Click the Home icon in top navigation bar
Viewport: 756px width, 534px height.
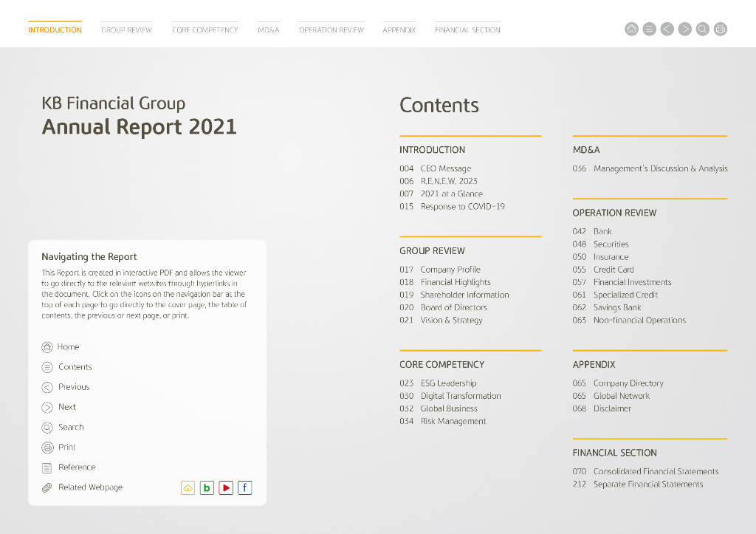632,30
